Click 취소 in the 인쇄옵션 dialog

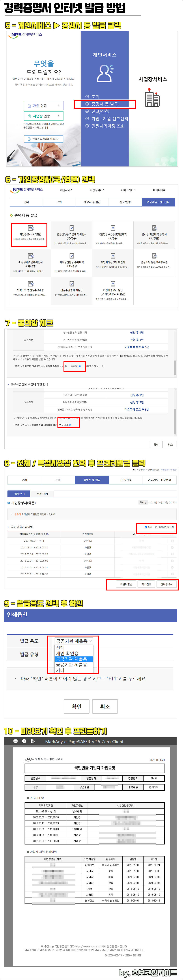105,706
